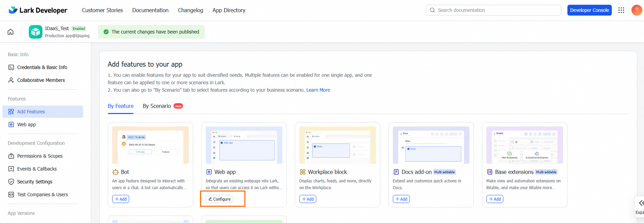Select Events & Callbacks in sidebar

pyautogui.click(x=43, y=169)
